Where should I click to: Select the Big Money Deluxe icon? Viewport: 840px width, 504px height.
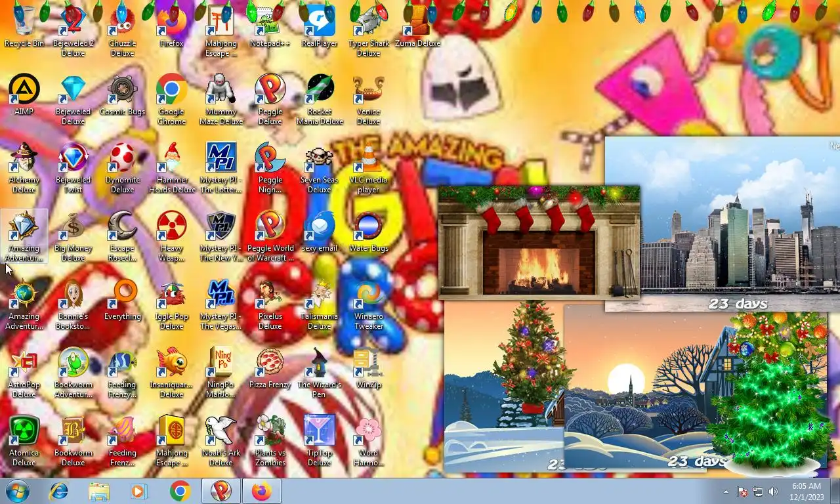[73, 236]
